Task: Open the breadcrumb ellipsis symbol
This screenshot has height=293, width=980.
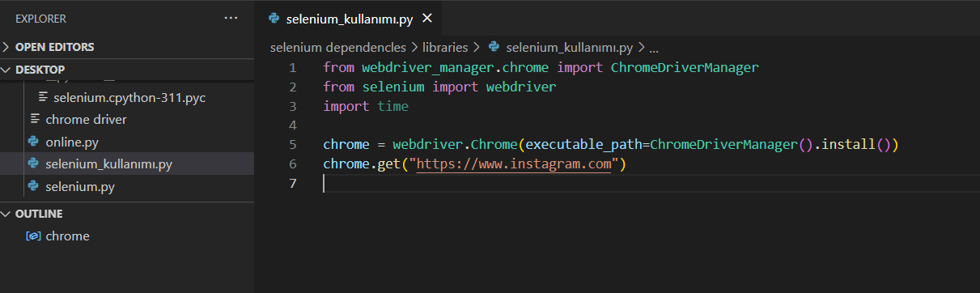Action: 655,48
